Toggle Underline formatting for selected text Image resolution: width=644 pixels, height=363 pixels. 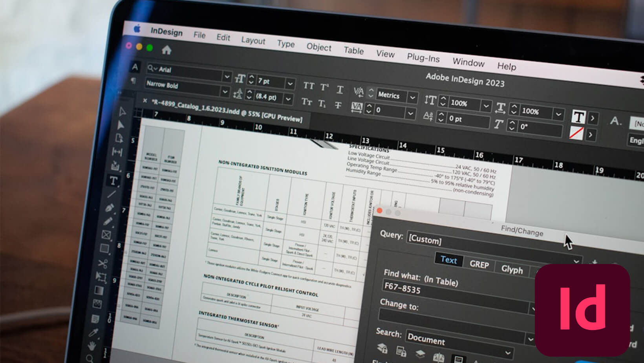coord(341,90)
